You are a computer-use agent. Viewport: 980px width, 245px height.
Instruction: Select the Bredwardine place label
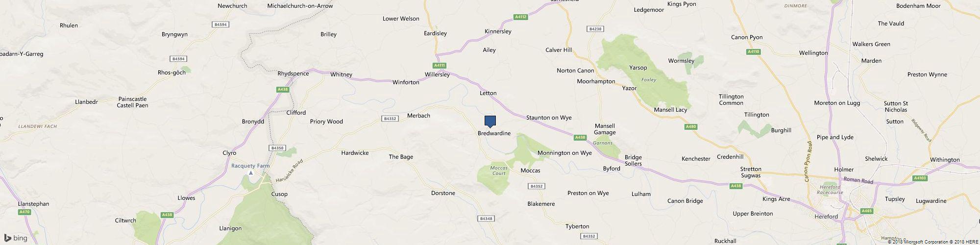tap(494, 133)
